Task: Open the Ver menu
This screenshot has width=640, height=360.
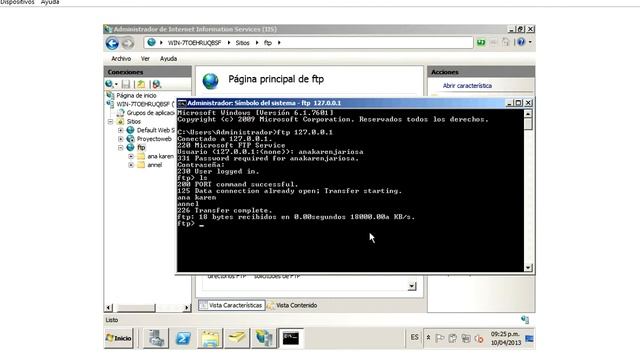Action: click(x=145, y=59)
